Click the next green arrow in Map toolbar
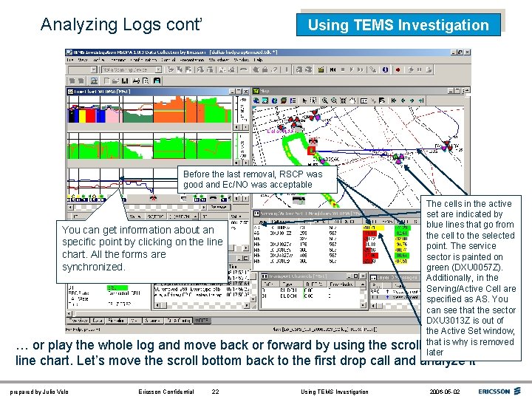The image size is (532, 399). pyautogui.click(x=412, y=100)
